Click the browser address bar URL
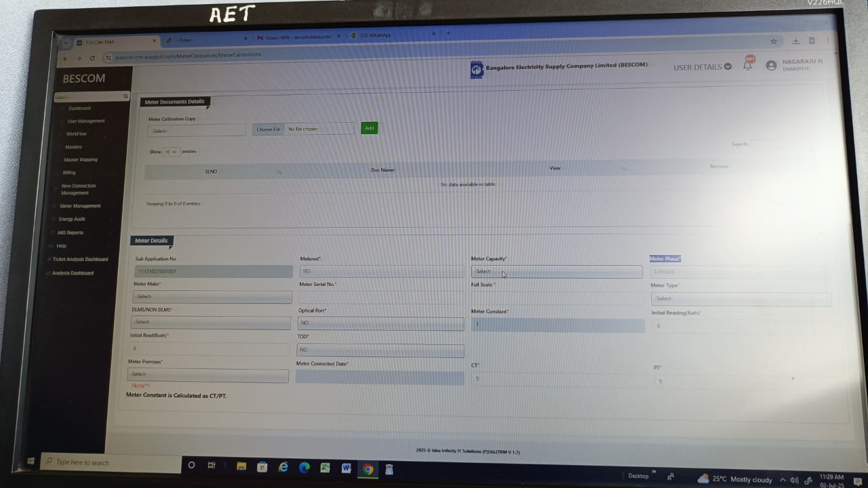Viewport: 868px width, 488px height. (189, 56)
